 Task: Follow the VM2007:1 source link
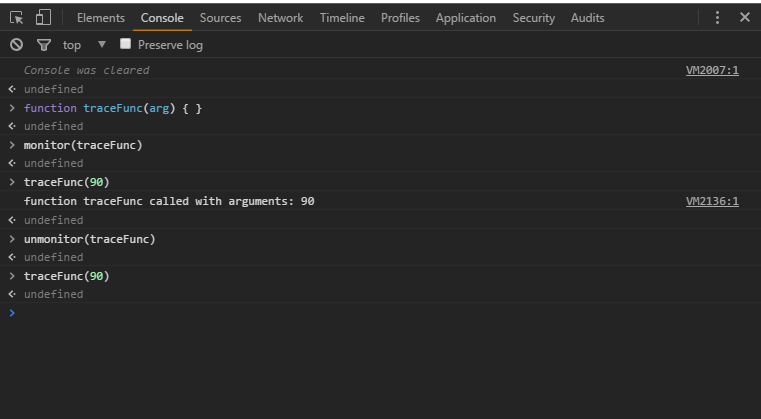coord(712,70)
